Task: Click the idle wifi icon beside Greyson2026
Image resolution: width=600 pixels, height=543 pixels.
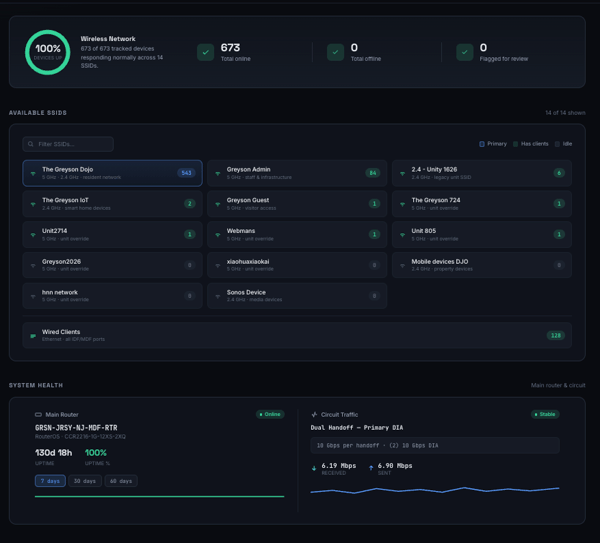Action: [x=33, y=266]
